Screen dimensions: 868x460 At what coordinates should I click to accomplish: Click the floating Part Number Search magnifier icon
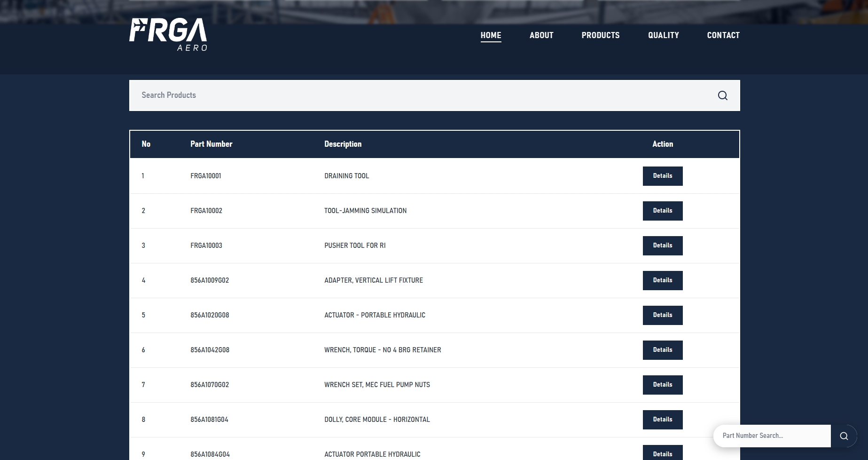tap(844, 436)
